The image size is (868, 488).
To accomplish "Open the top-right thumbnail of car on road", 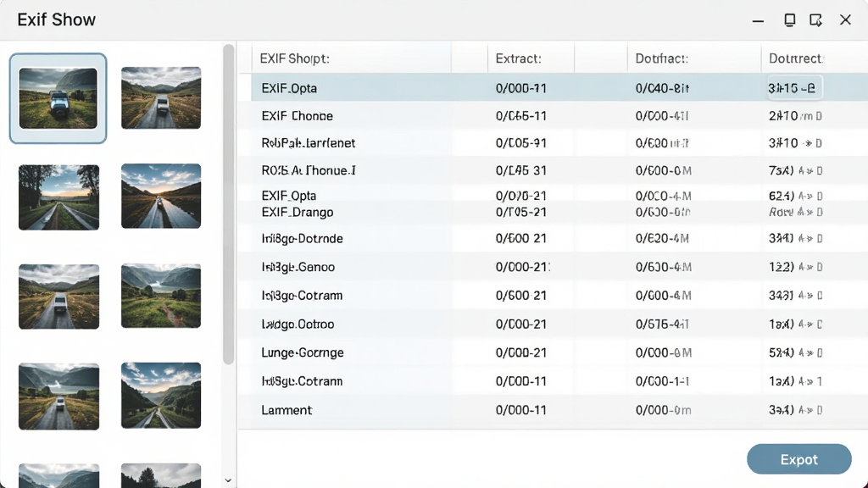I will pyautogui.click(x=161, y=98).
